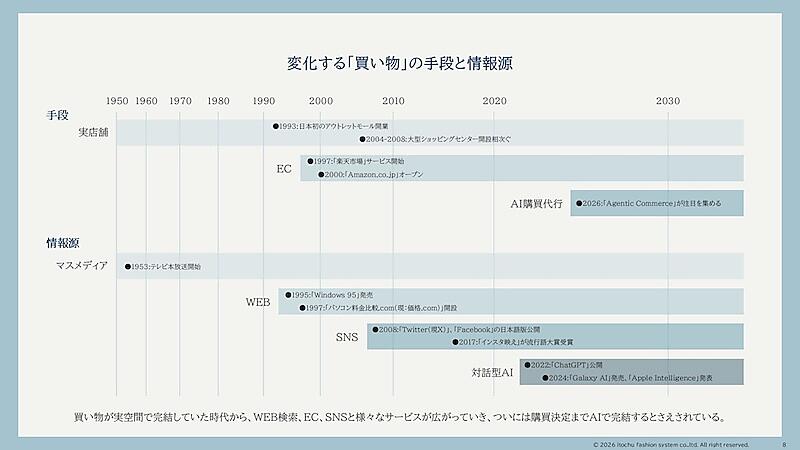This screenshot has width=800, height=450.
Task: Click the 情報源 section heading
Action: click(x=63, y=243)
